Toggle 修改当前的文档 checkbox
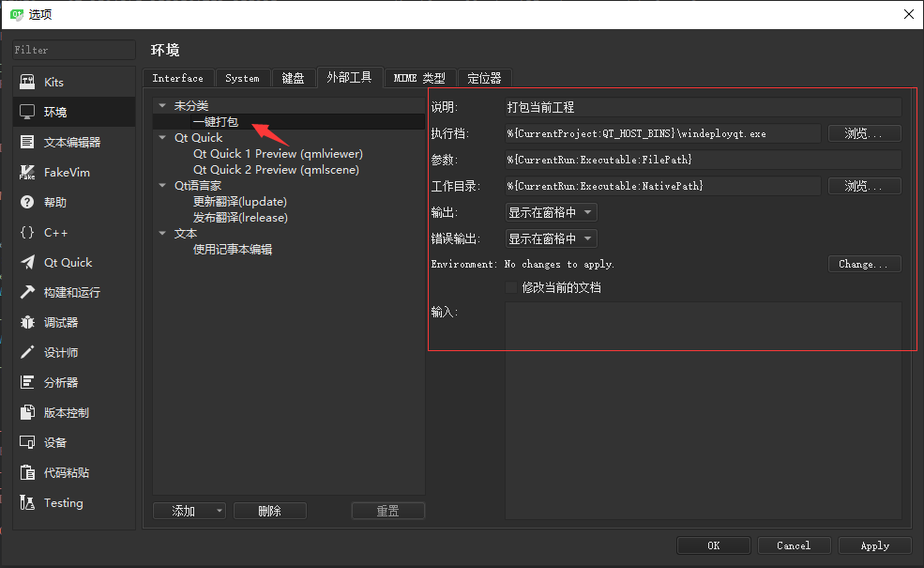 [x=511, y=287]
